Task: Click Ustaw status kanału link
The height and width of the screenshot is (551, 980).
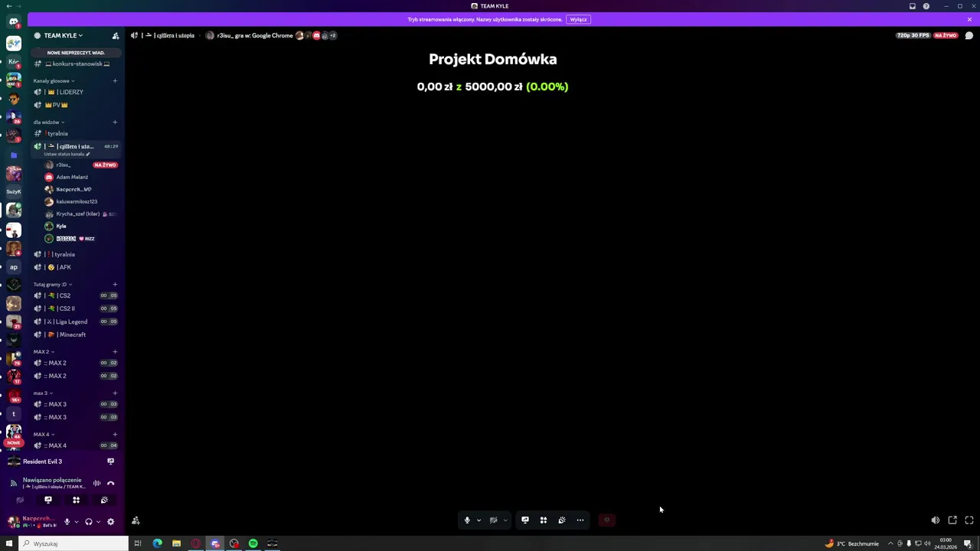Action: [x=67, y=154]
